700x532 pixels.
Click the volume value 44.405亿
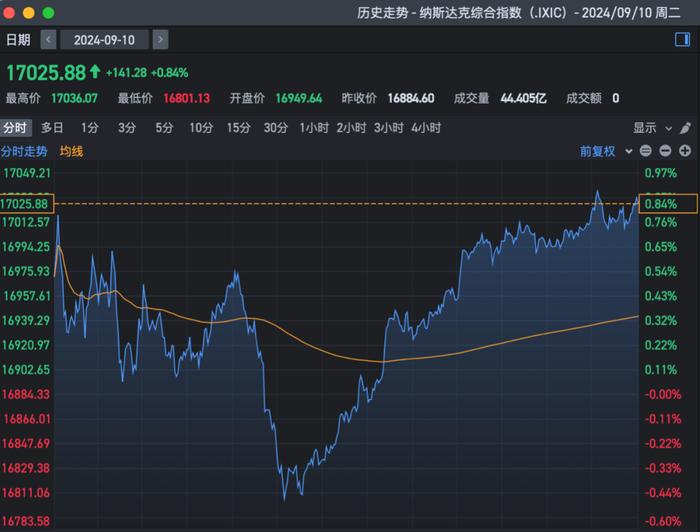coord(523,98)
